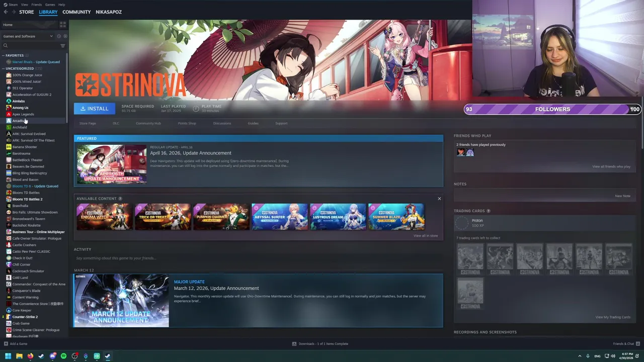
Task: Select Marvel Rivals - Update Queued
Action: (36, 62)
